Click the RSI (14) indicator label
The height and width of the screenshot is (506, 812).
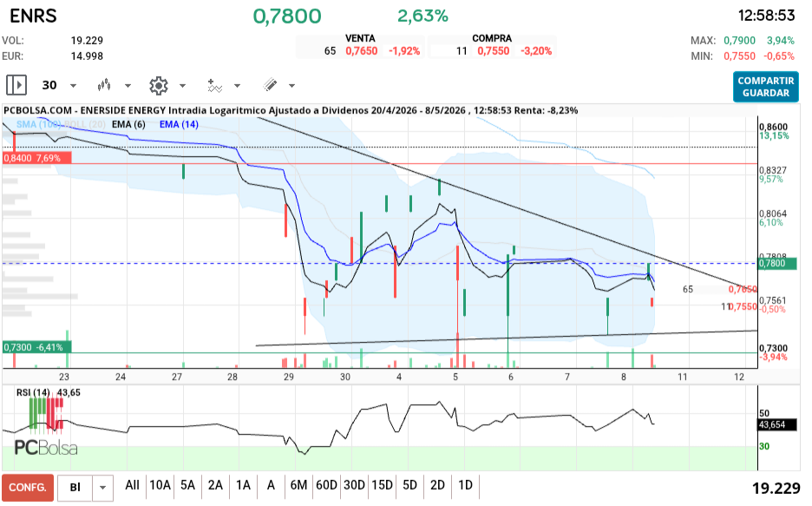tap(33, 392)
